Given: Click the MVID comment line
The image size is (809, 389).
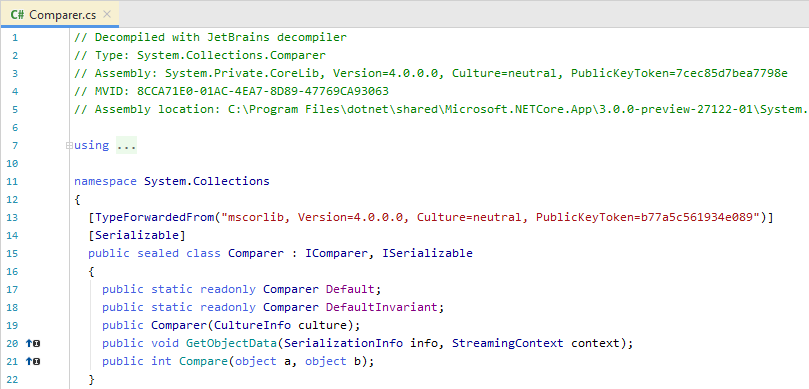Looking at the screenshot, I should (232, 91).
